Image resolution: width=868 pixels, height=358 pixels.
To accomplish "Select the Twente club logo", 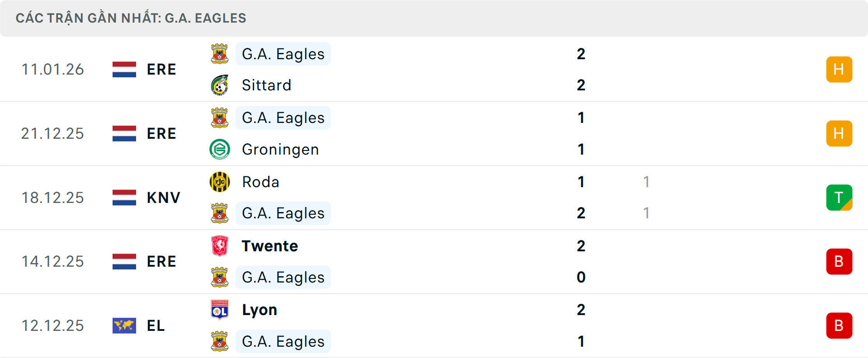I will click(x=220, y=246).
